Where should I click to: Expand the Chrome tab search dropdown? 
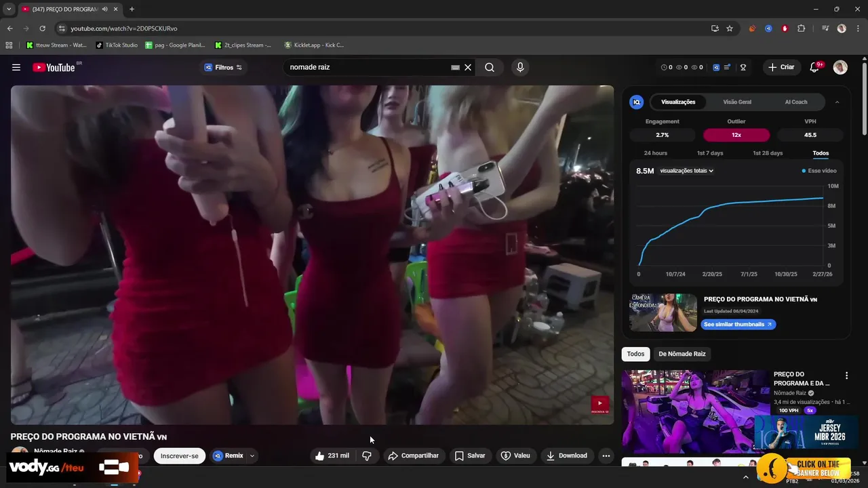coord(9,9)
